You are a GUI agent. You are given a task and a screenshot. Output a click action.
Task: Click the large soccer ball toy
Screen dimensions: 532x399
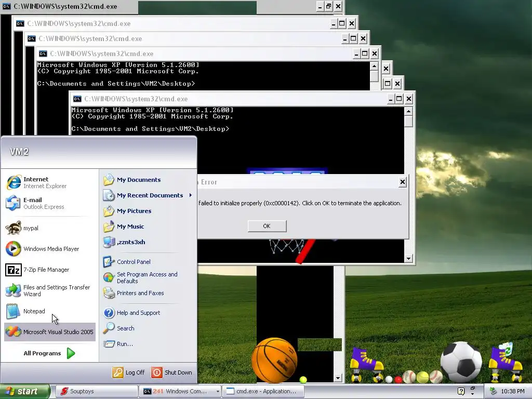[x=461, y=362]
